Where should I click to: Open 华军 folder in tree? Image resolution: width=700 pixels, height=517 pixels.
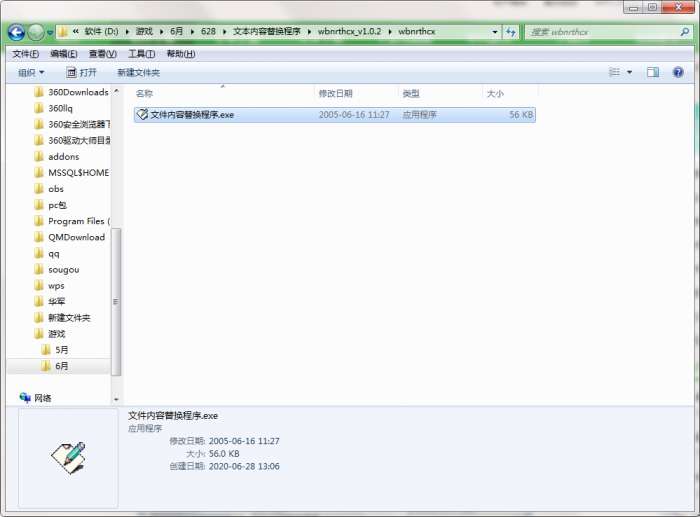(x=56, y=302)
